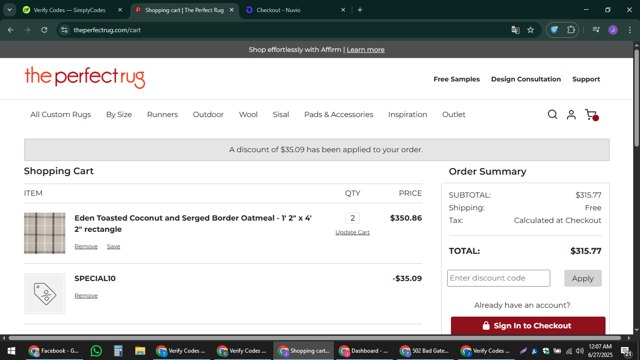This screenshot has width=640, height=360.
Task: Open File Explorer from the taskbar
Action: (140, 351)
